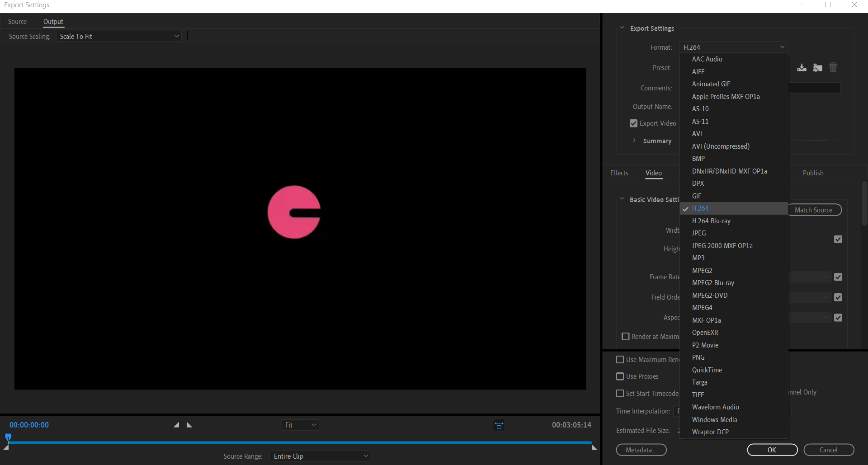Click the Save Preset icon
The height and width of the screenshot is (465, 868).
pos(802,68)
